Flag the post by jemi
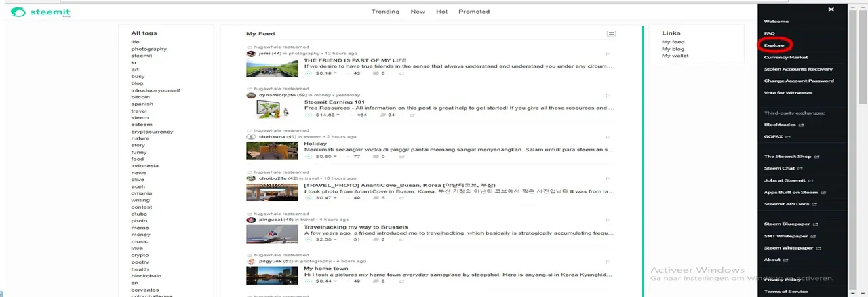The height and width of the screenshot is (297, 868). [x=608, y=54]
